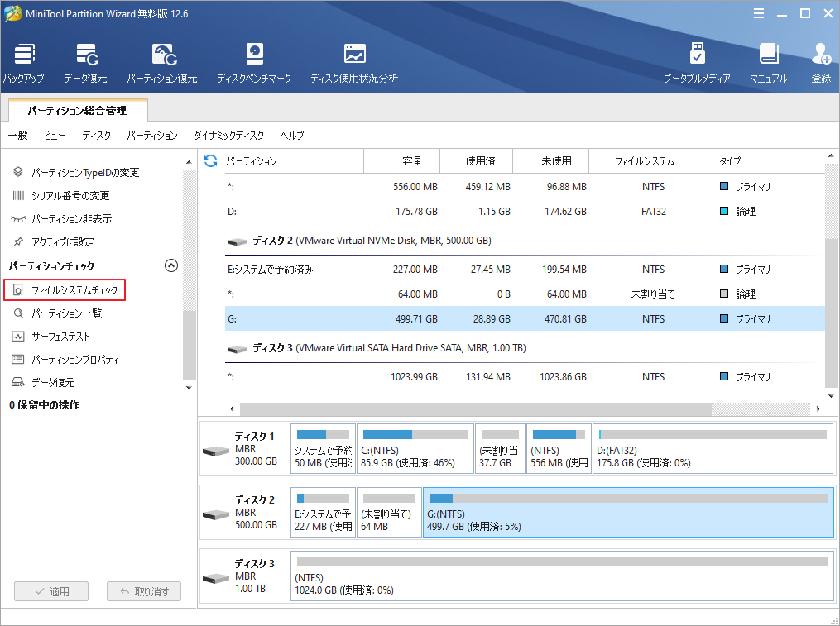Sort by 容量 column header
This screenshot has height=626, width=840.
[x=401, y=160]
